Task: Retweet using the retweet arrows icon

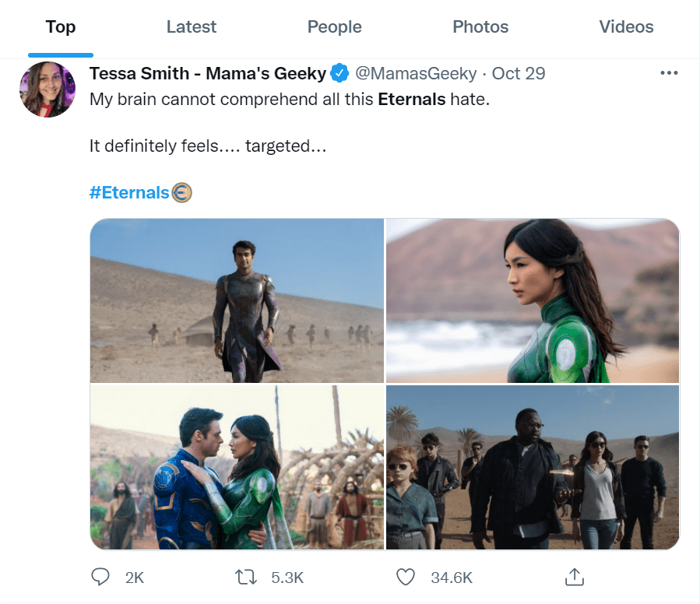Action: [247, 577]
